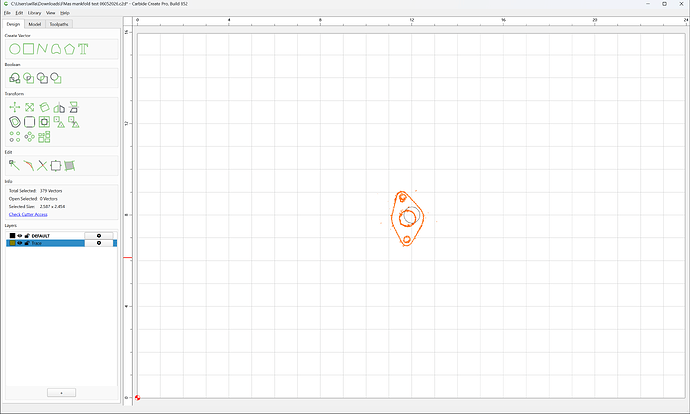Click the add layer plus button
690x414 pixels.
point(61,392)
